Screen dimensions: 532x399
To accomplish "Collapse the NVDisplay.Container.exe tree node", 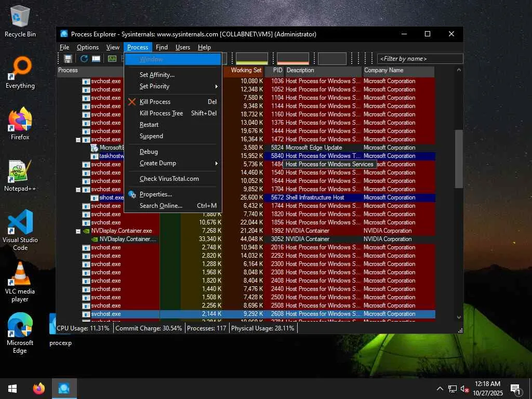I will tap(78, 231).
